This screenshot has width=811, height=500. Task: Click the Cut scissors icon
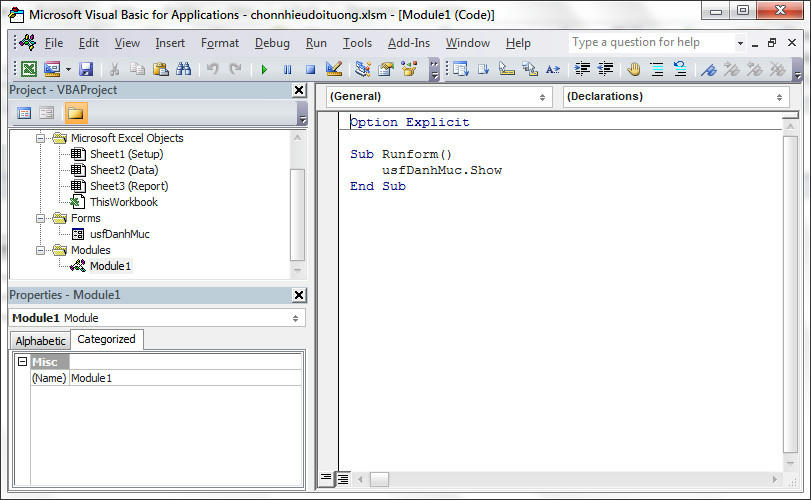[x=114, y=69]
